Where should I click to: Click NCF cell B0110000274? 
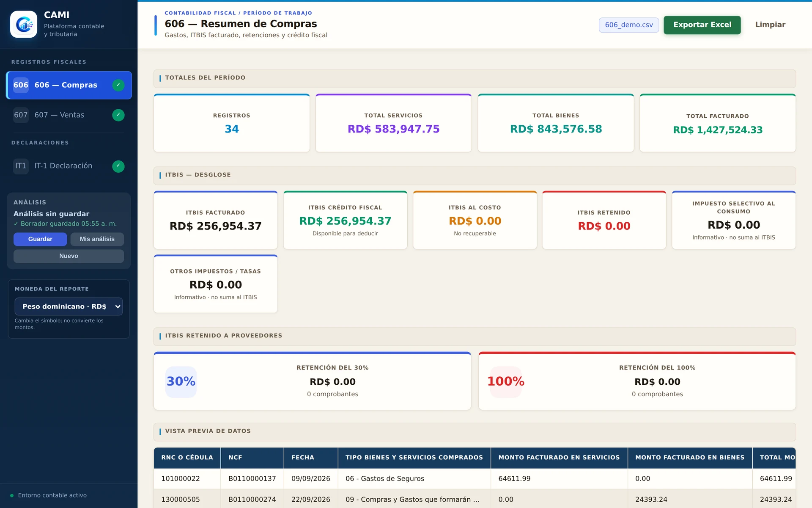pyautogui.click(x=252, y=500)
